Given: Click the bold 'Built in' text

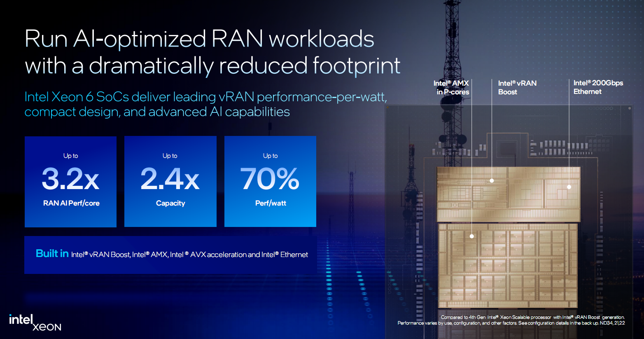Looking at the screenshot, I should coord(52,253).
